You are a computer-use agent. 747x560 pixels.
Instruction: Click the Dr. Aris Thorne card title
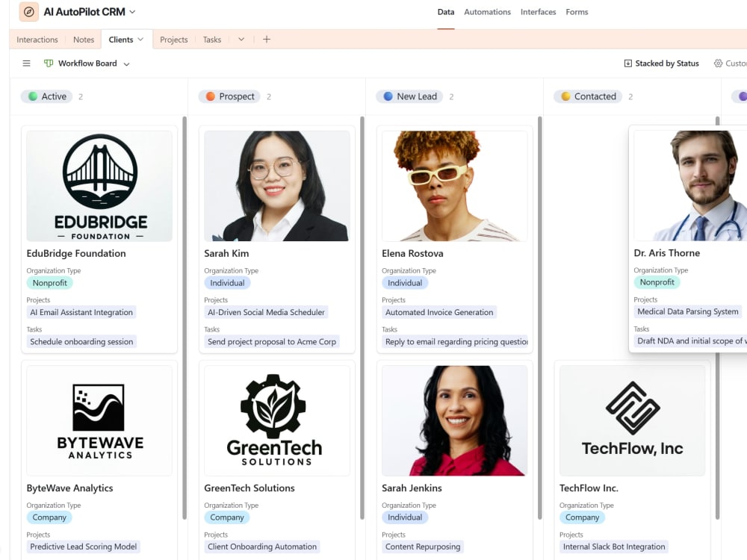click(x=667, y=253)
